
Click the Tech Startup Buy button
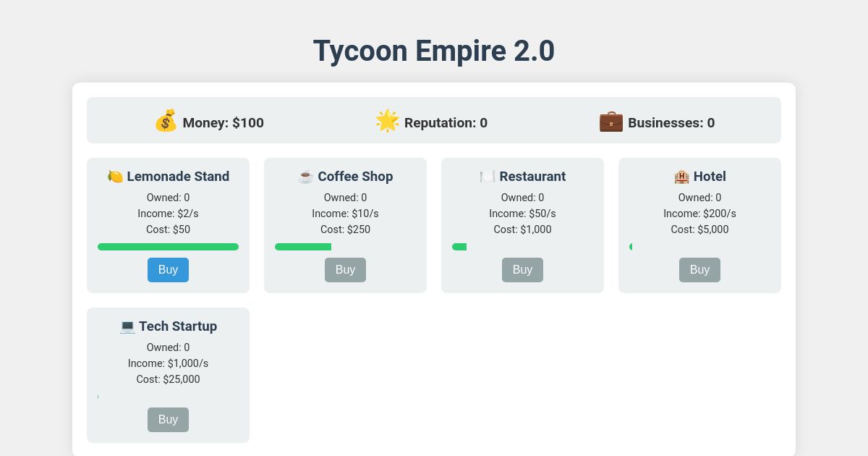click(168, 419)
